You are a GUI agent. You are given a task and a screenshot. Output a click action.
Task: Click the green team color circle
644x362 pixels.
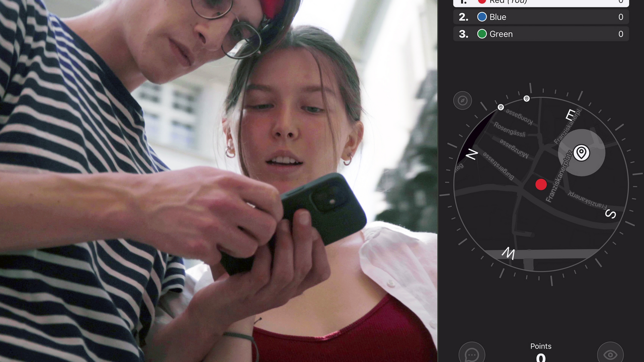coord(482,34)
